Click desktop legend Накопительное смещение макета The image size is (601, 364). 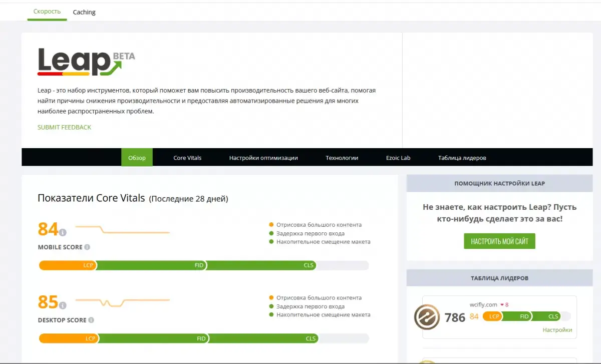(324, 315)
